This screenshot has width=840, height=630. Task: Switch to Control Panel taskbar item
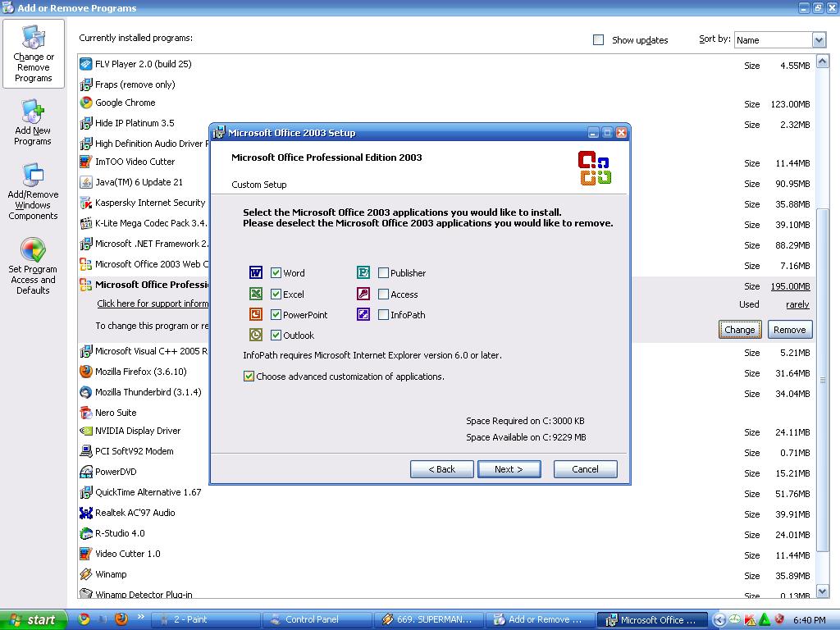pyautogui.click(x=317, y=619)
